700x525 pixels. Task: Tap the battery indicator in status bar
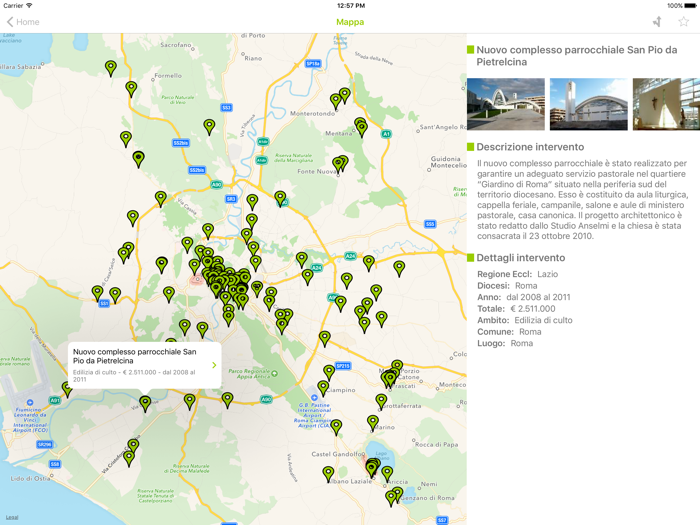[x=687, y=6]
